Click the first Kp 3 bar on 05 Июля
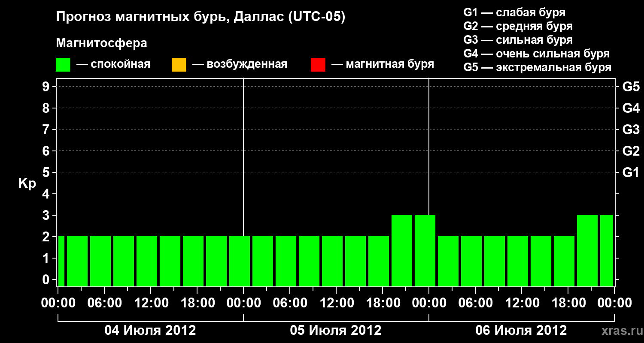The image size is (644, 343). coord(402,250)
